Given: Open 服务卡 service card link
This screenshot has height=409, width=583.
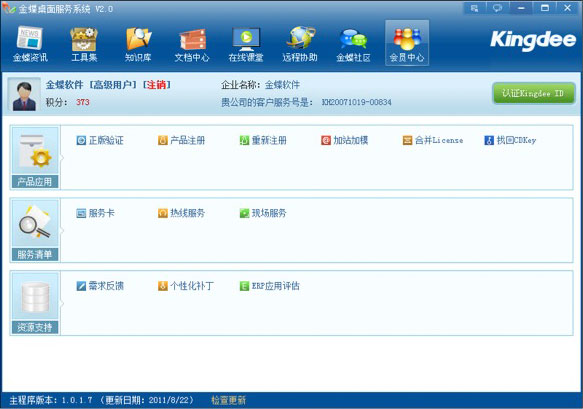Looking at the screenshot, I should [x=102, y=213].
